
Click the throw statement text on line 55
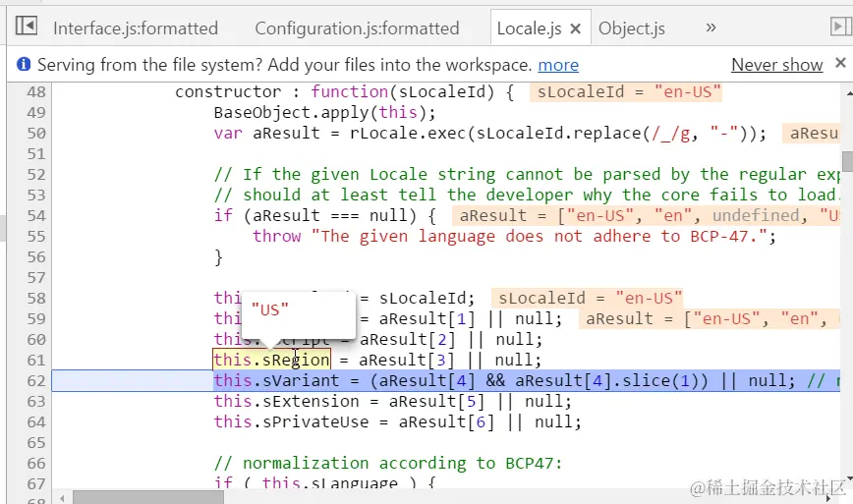tap(514, 237)
